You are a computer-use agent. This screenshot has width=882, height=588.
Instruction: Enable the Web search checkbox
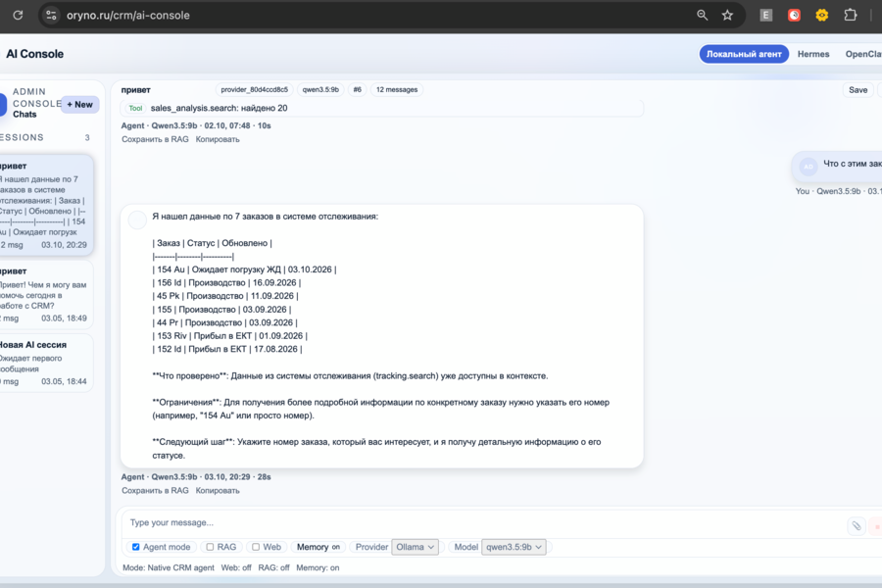pos(256,547)
